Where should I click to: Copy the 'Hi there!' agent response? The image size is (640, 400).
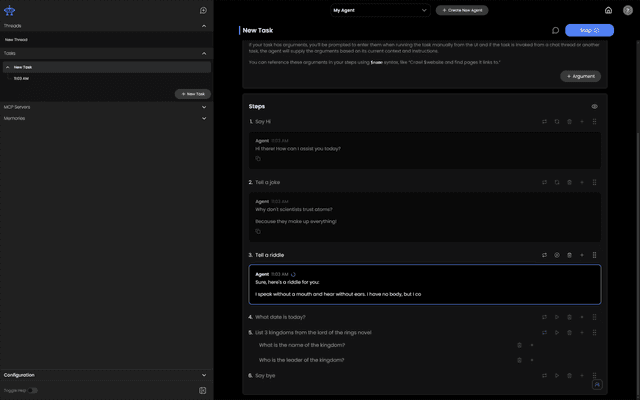point(258,159)
